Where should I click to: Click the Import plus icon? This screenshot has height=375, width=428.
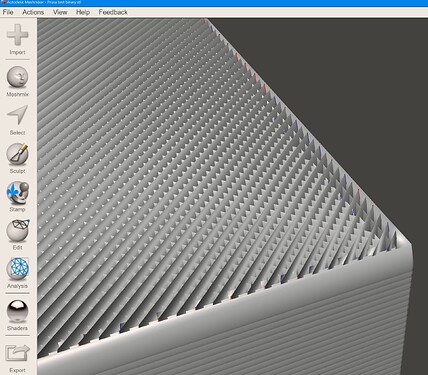(x=17, y=35)
